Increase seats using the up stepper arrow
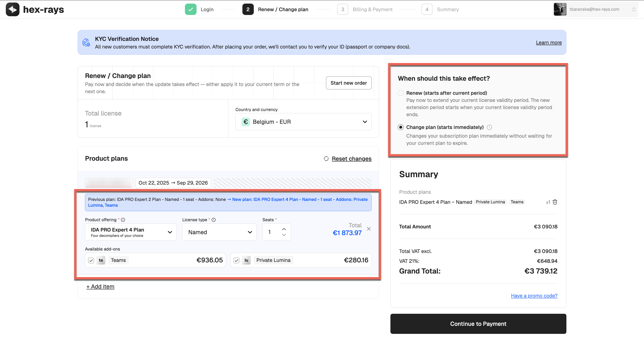Screen dimensions: 644x358 tap(284, 229)
